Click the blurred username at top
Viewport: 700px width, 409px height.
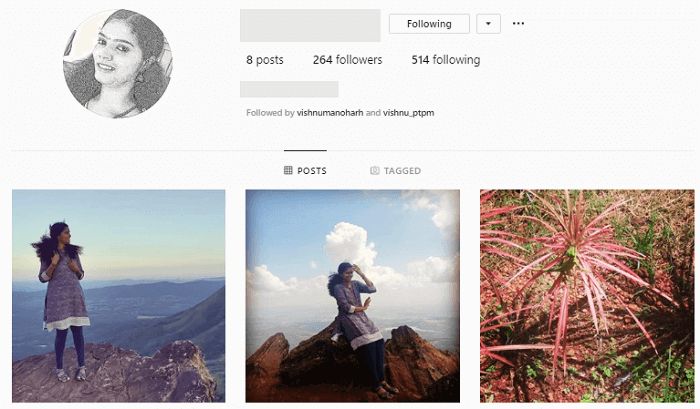[310, 25]
